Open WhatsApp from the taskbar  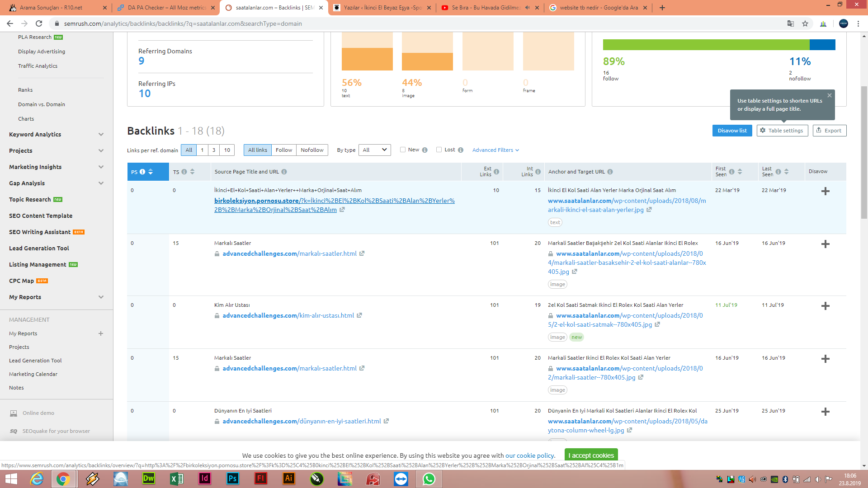(x=429, y=479)
